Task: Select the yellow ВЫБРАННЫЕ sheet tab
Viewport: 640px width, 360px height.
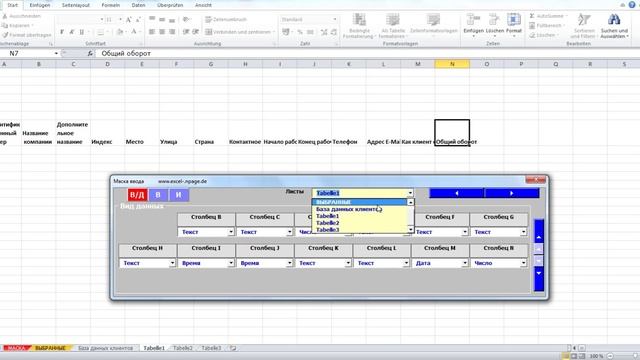Action: click(51, 348)
